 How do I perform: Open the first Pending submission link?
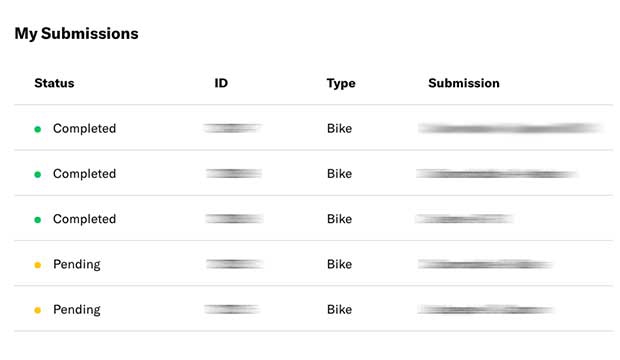(x=485, y=264)
